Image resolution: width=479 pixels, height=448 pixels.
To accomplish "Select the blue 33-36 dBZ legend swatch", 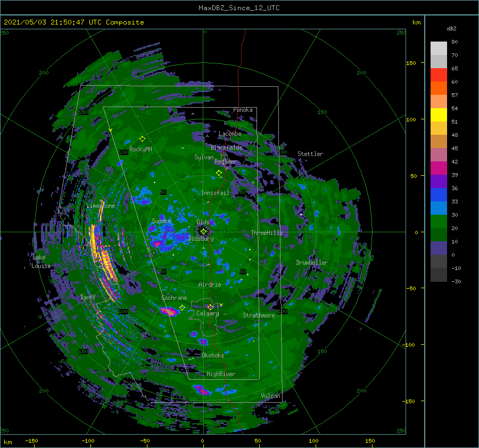I will (439, 194).
